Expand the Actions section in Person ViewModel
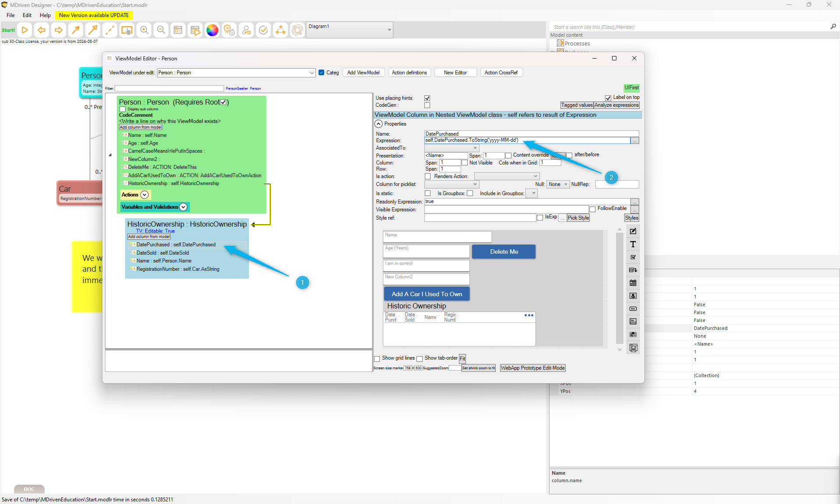Viewport: 840px width, 504px height. pos(144,195)
